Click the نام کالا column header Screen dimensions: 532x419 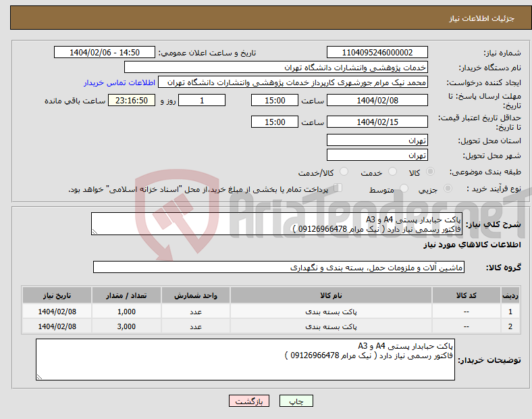click(331, 295)
